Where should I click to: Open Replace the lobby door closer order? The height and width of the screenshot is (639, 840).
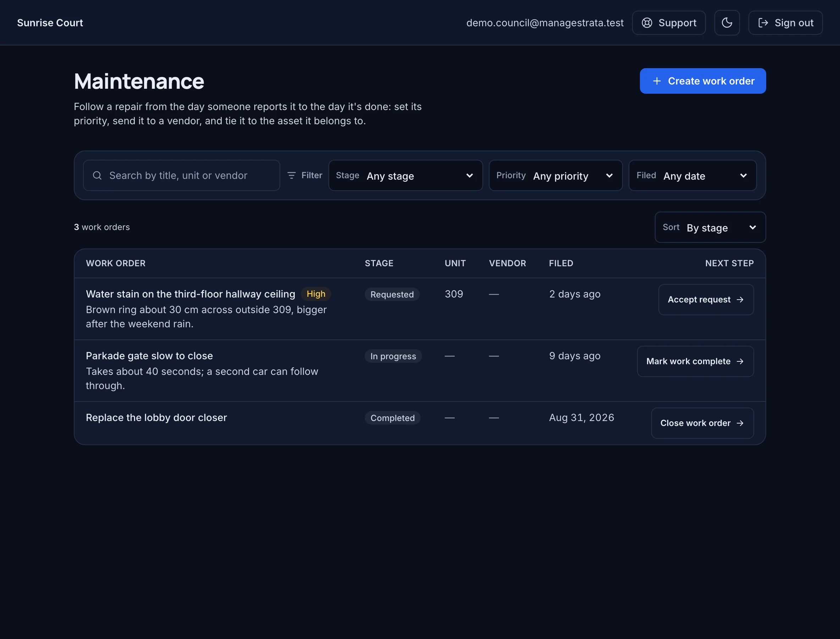156,417
